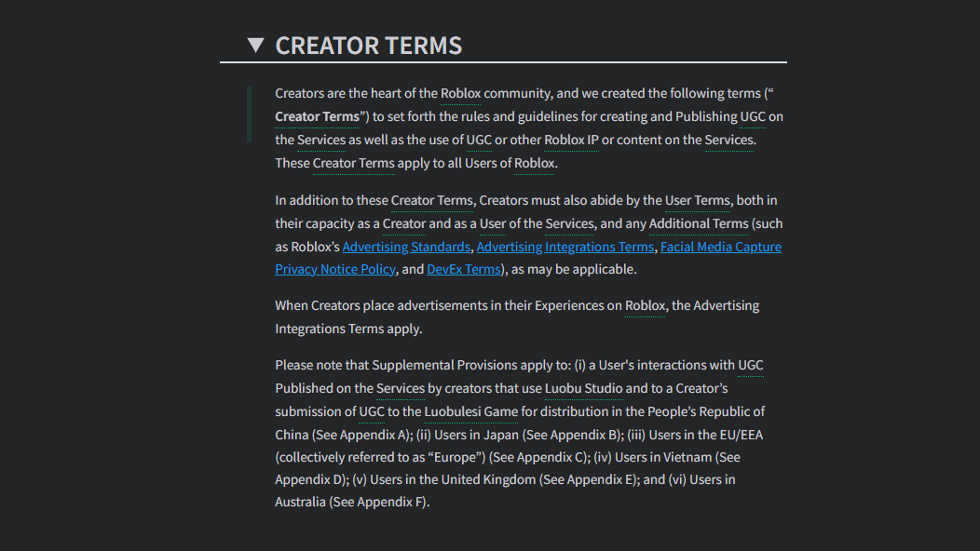Click the Roblox IP glossary term

[571, 140]
